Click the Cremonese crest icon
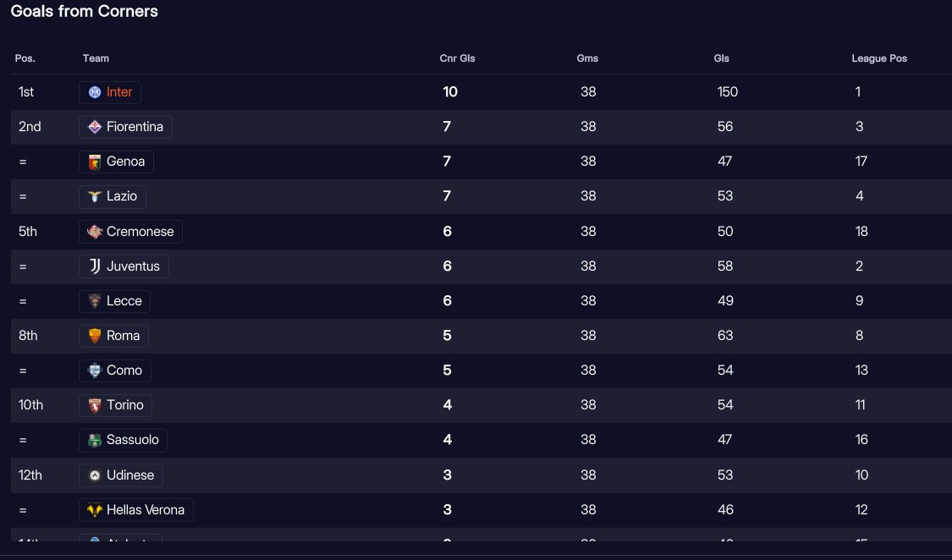Viewport: 952px width, 560px height. [x=95, y=232]
